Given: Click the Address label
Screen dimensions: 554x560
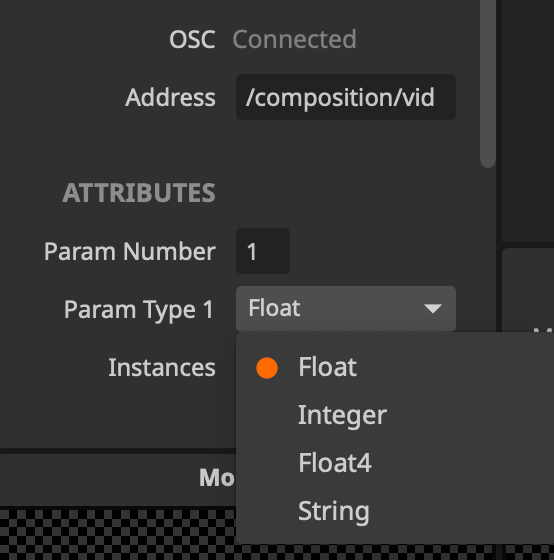Looking at the screenshot, I should tap(170, 98).
